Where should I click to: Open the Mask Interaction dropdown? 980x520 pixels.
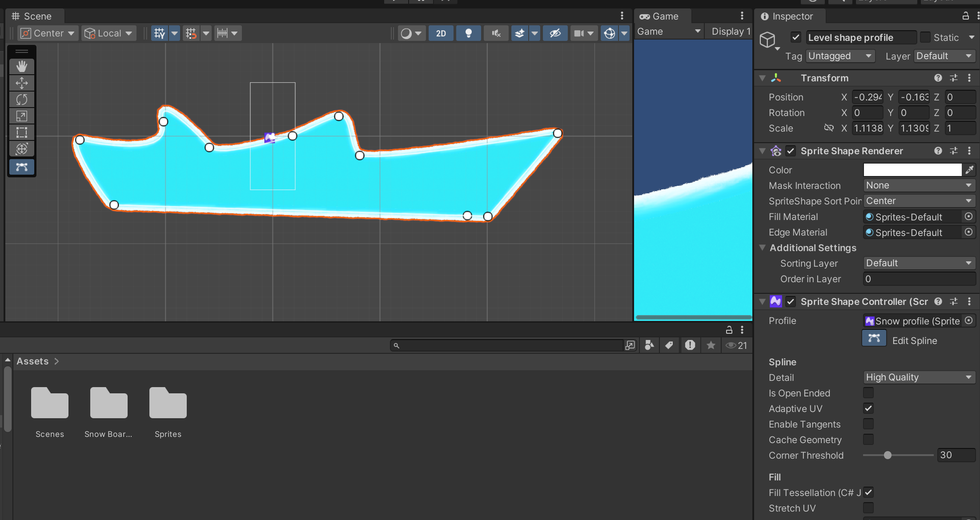[x=919, y=185]
